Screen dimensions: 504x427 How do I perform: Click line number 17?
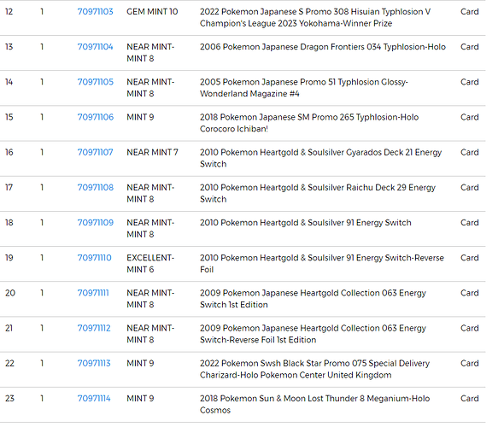pyautogui.click(x=9, y=188)
